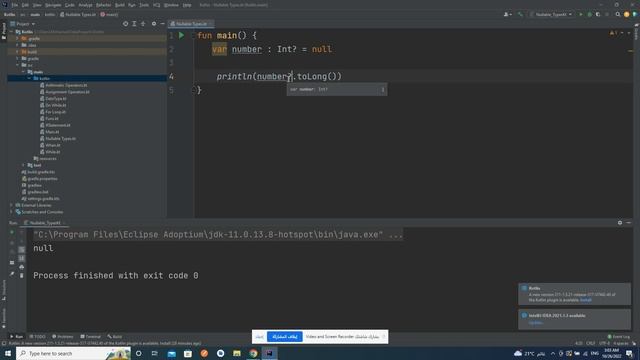Click hide link in screen recorder bar

click(x=260, y=337)
